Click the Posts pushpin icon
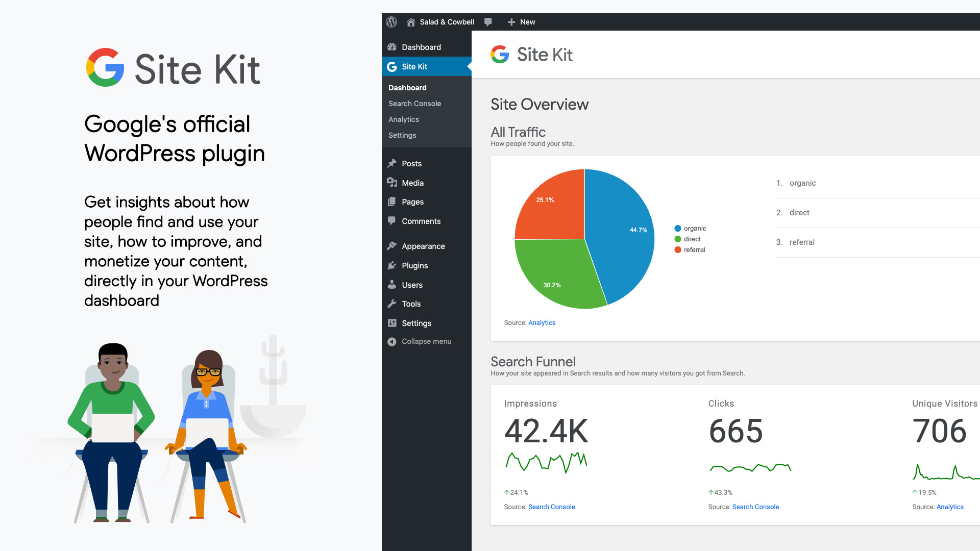 pos(392,163)
